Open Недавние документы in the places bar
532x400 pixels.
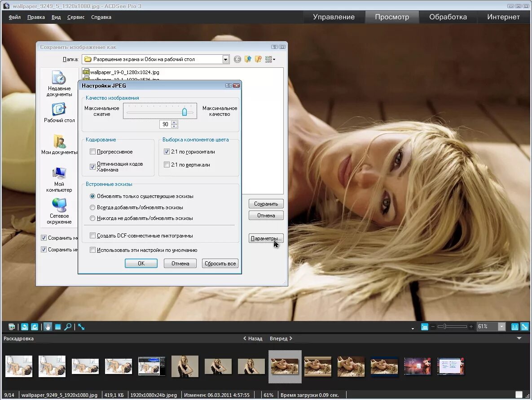tap(59, 84)
